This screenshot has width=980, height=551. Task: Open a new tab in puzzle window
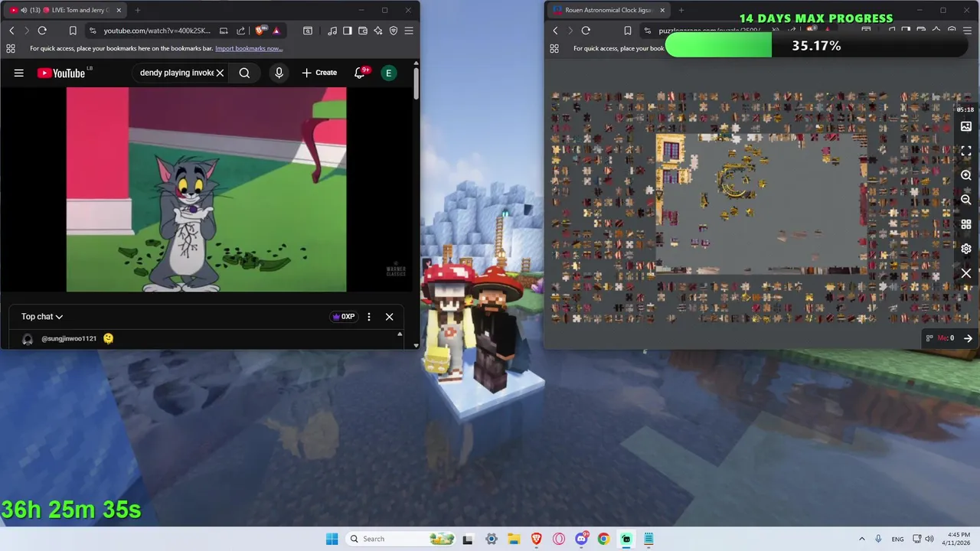pos(681,10)
